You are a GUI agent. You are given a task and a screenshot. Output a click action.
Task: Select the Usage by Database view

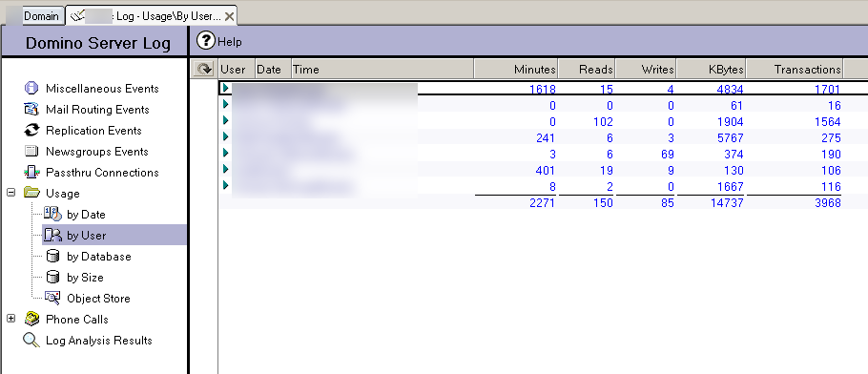(99, 257)
